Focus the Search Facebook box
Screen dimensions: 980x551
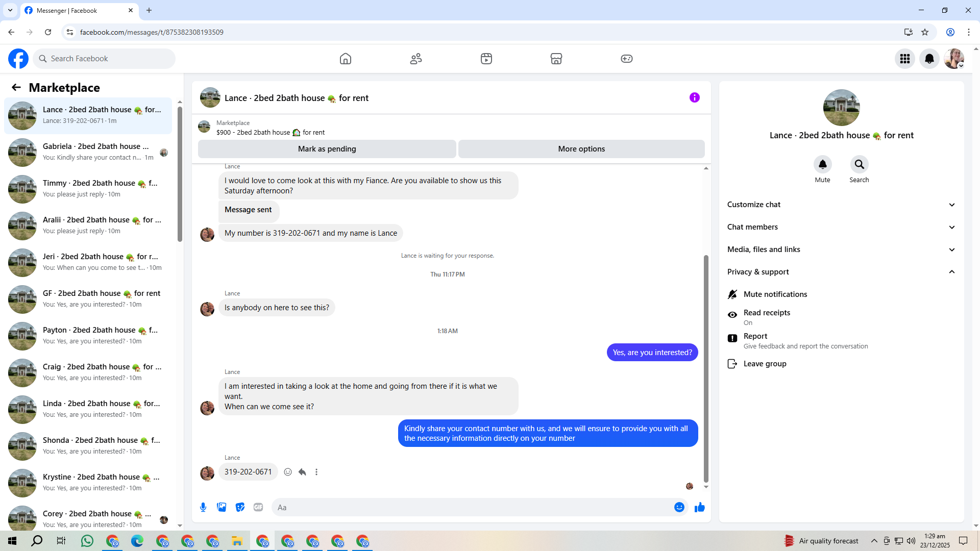pyautogui.click(x=105, y=59)
